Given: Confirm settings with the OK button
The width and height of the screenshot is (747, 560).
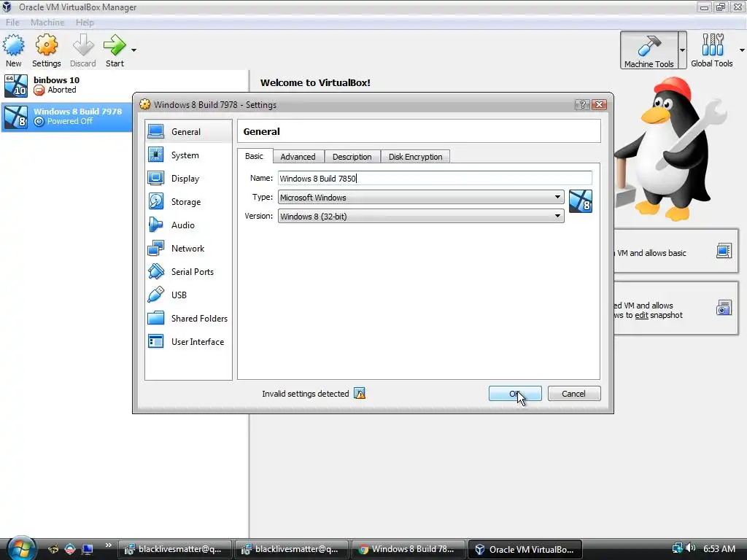Looking at the screenshot, I should point(515,394).
